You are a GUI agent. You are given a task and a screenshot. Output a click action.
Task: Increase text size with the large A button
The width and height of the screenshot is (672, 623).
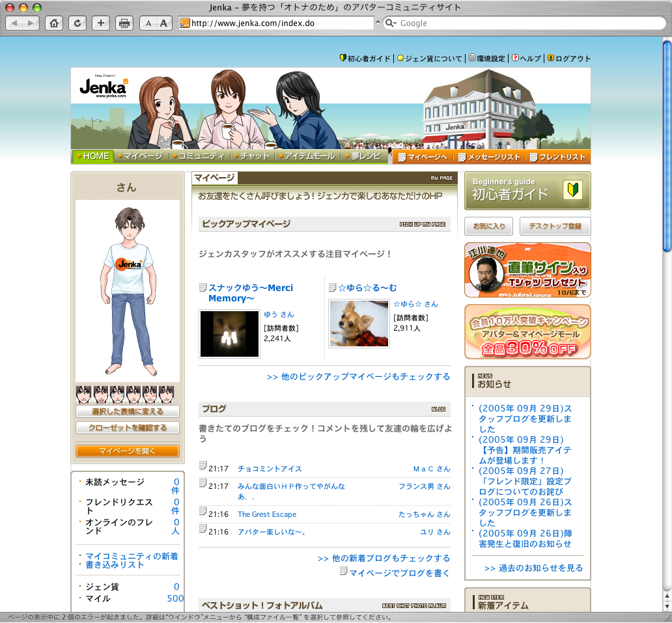(163, 23)
